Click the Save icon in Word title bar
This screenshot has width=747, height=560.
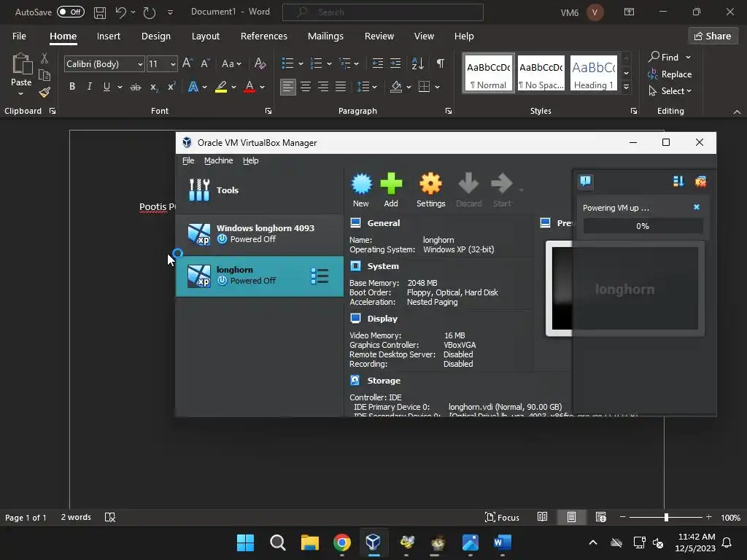(x=99, y=12)
